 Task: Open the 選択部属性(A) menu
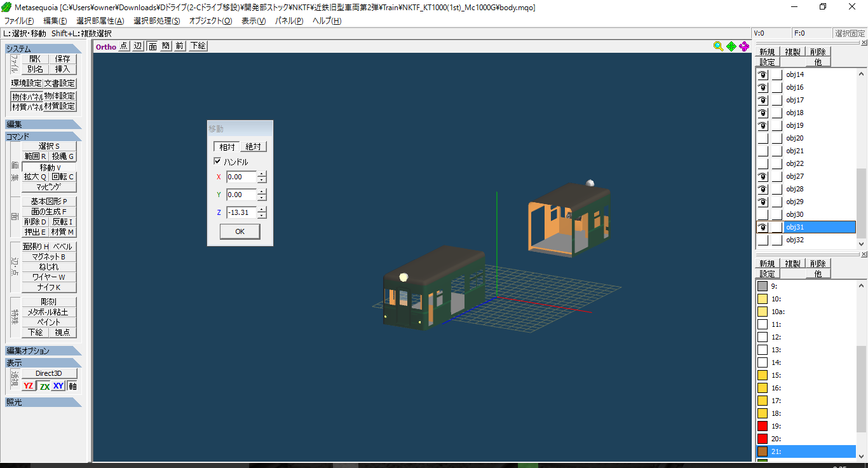pos(100,21)
